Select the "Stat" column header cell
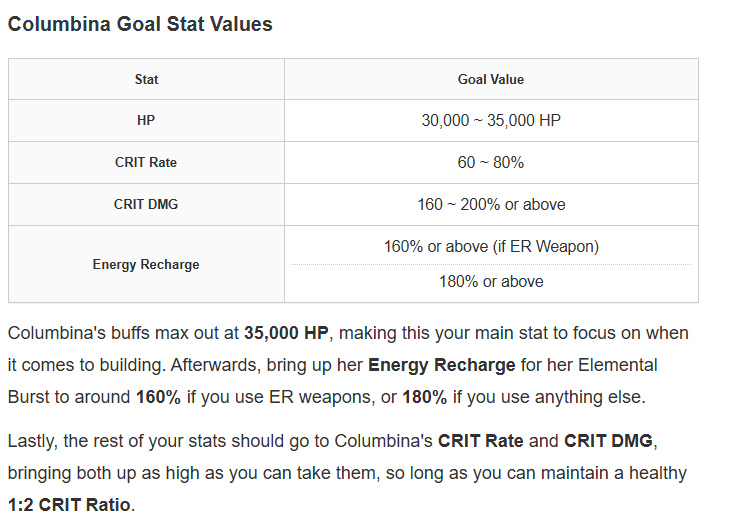 pyautogui.click(x=146, y=79)
